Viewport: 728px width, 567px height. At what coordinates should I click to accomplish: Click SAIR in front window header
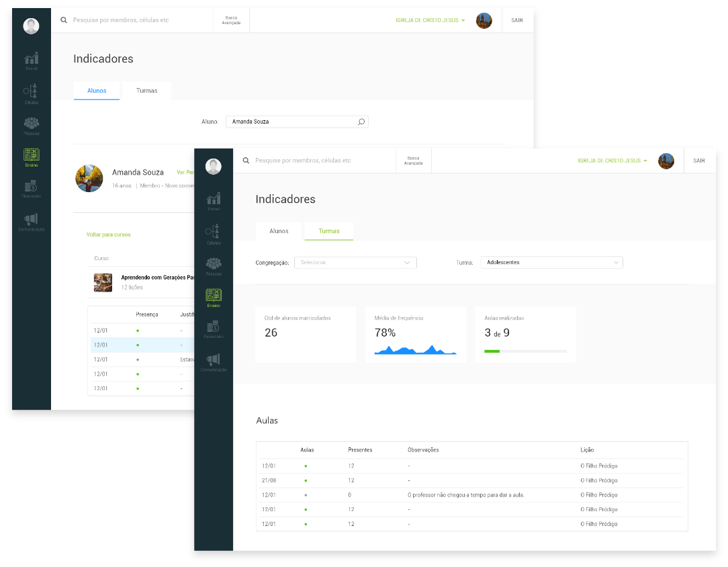click(x=698, y=161)
